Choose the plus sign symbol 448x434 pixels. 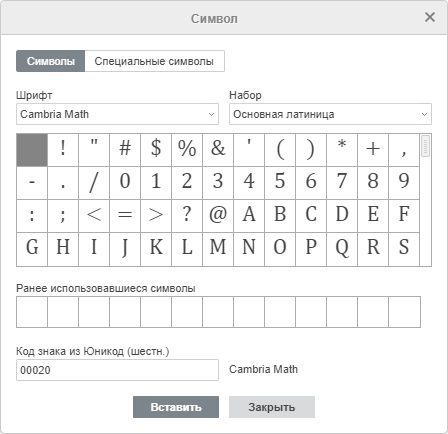click(x=373, y=150)
